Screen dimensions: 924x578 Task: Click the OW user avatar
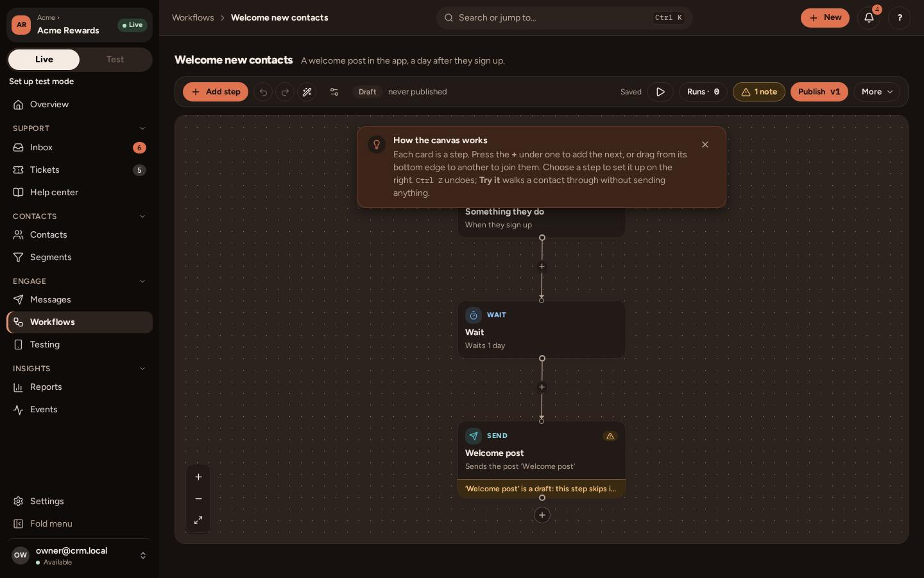[21, 556]
